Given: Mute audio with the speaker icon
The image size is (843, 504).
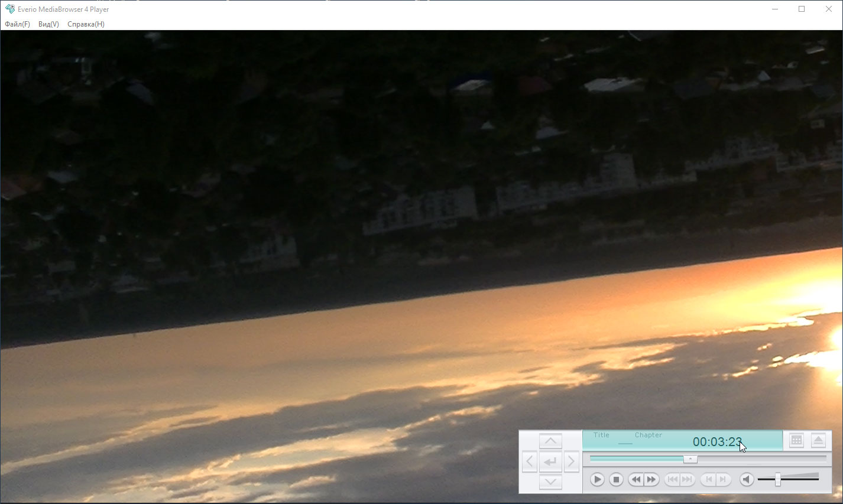Looking at the screenshot, I should point(747,480).
